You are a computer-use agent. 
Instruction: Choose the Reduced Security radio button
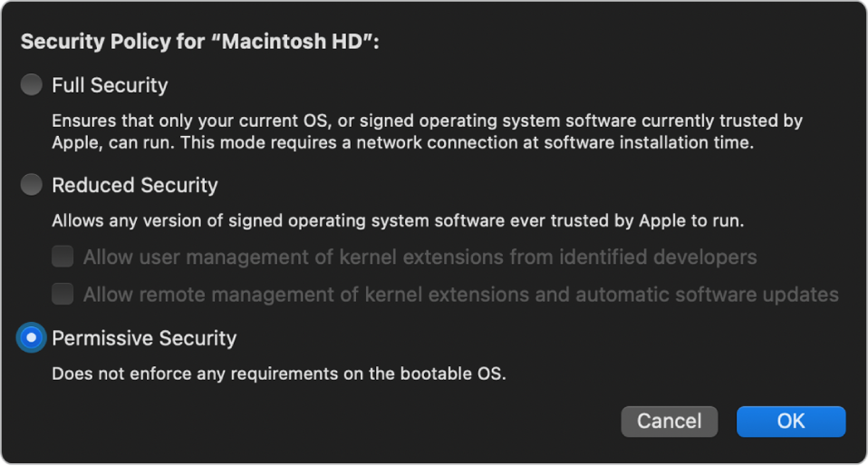tap(32, 185)
